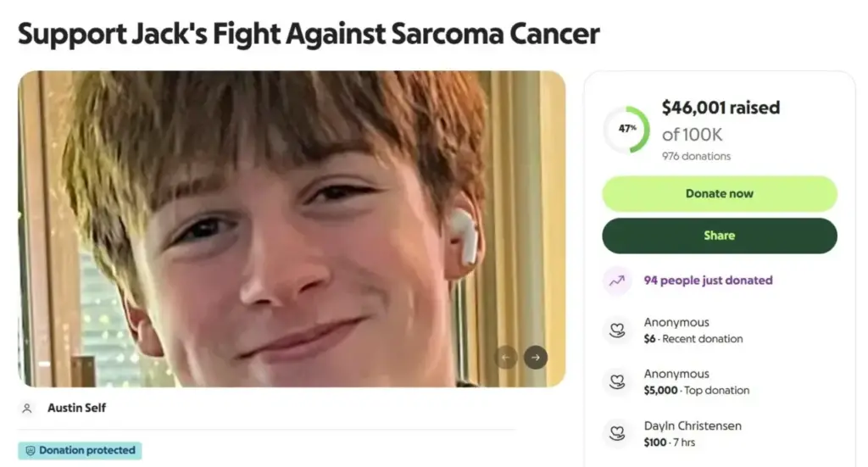Image resolution: width=868 pixels, height=467 pixels.
Task: Click the shield icon in Donation protected badge
Action: tap(31, 451)
